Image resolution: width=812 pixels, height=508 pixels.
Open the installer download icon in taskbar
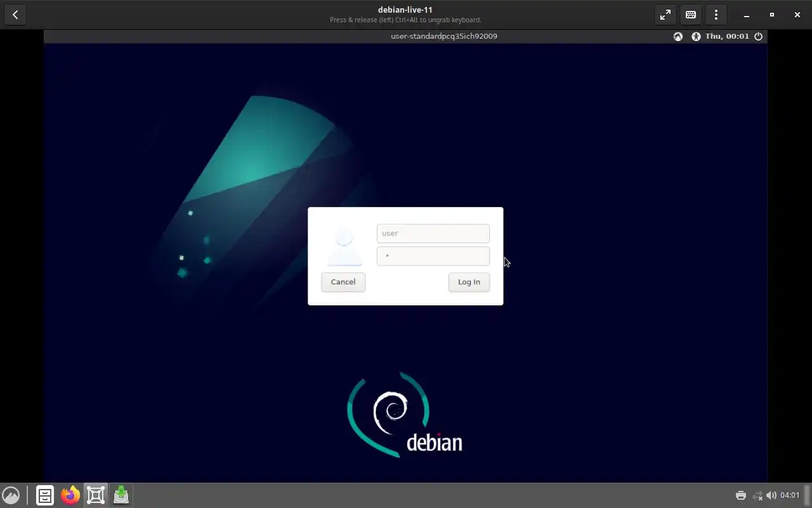[x=121, y=495]
